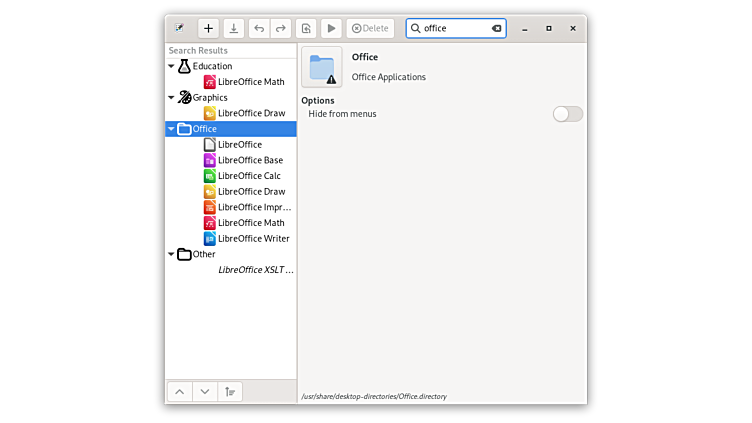
Task: Click the Office folder icon image
Action: pyautogui.click(x=322, y=67)
